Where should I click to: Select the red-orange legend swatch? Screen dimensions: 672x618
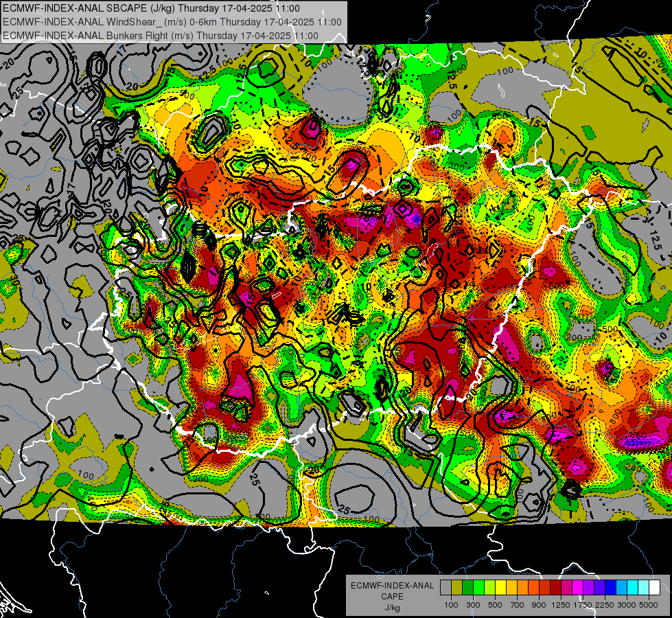[533, 588]
